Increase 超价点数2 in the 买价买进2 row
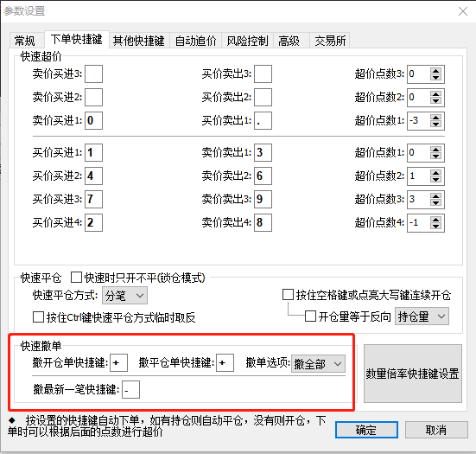The height and width of the screenshot is (454, 476). (436, 173)
